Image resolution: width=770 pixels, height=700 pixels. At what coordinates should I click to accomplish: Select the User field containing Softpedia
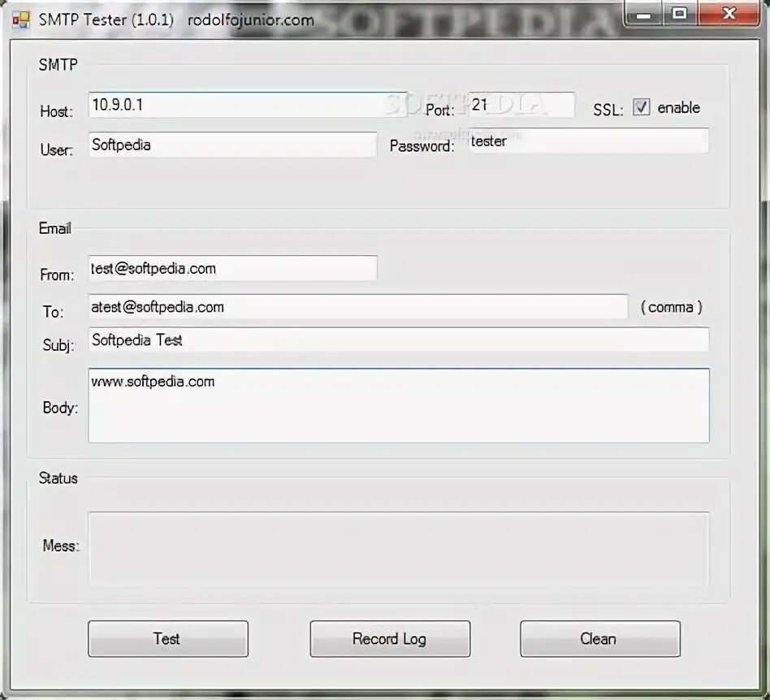[232, 145]
